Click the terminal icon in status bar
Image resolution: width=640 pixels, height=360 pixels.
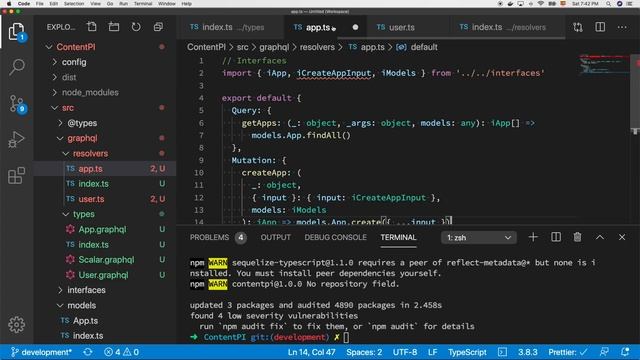[502, 352]
